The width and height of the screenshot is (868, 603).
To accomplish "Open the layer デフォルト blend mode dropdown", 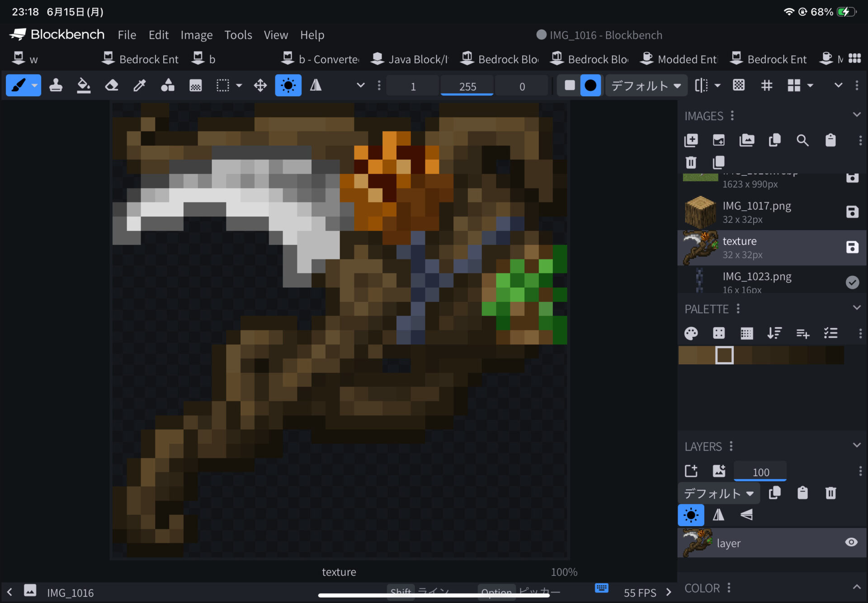I will click(x=719, y=493).
